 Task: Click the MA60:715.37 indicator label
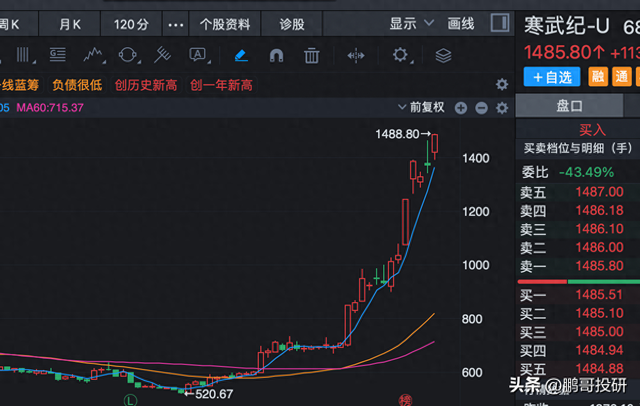50,108
